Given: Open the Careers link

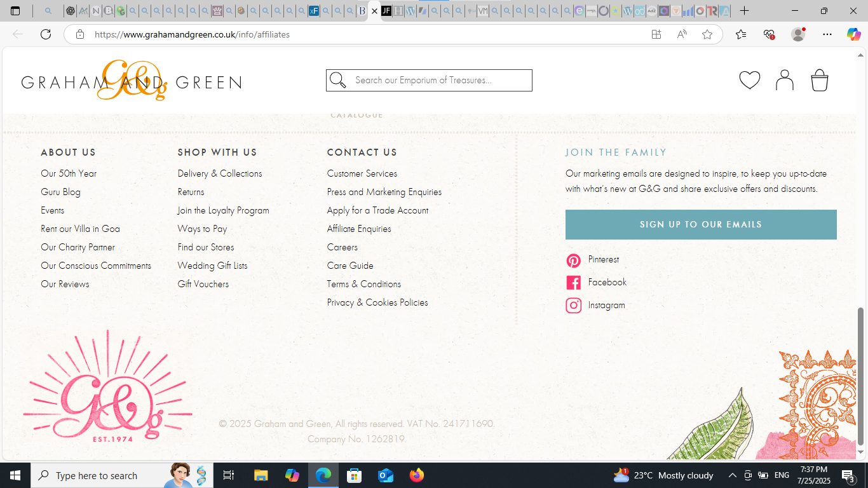Looking at the screenshot, I should pyautogui.click(x=342, y=247).
